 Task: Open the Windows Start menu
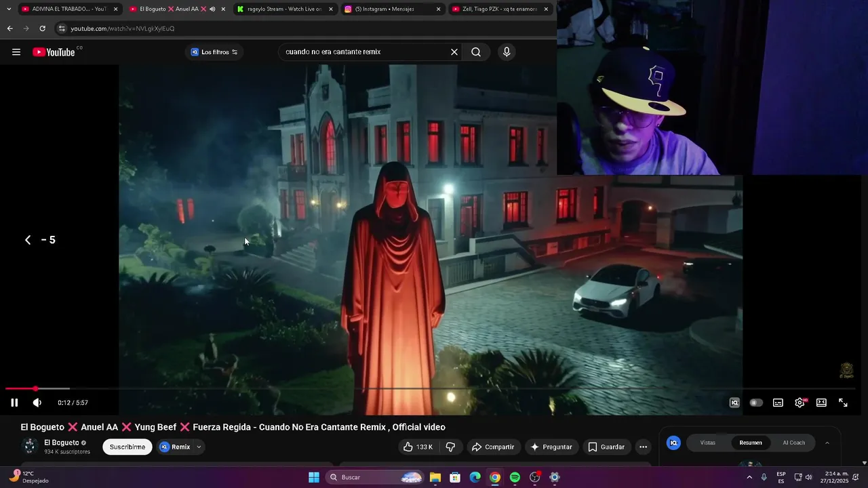(314, 477)
